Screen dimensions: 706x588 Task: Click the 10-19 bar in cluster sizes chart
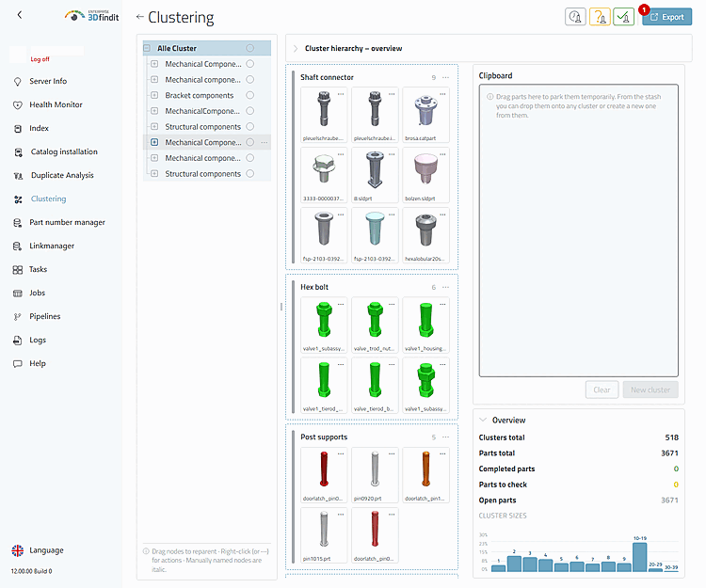(639, 557)
